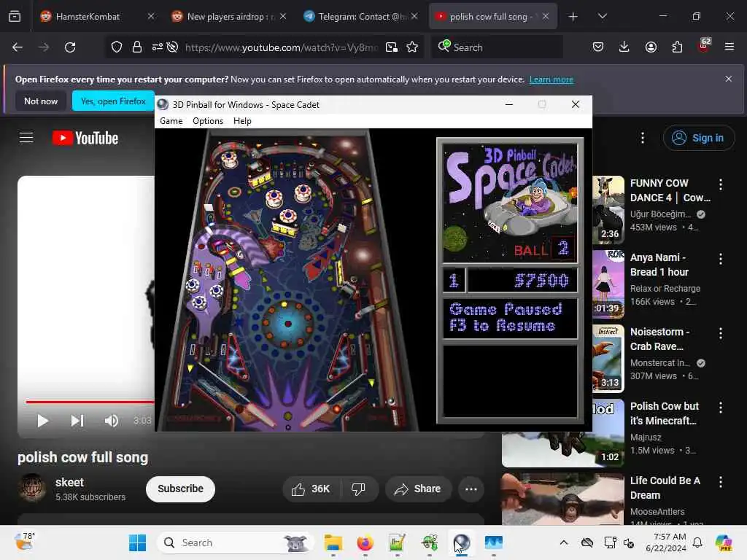Open the notification bell in taskbar
The width and height of the screenshot is (747, 560).
[x=697, y=542]
